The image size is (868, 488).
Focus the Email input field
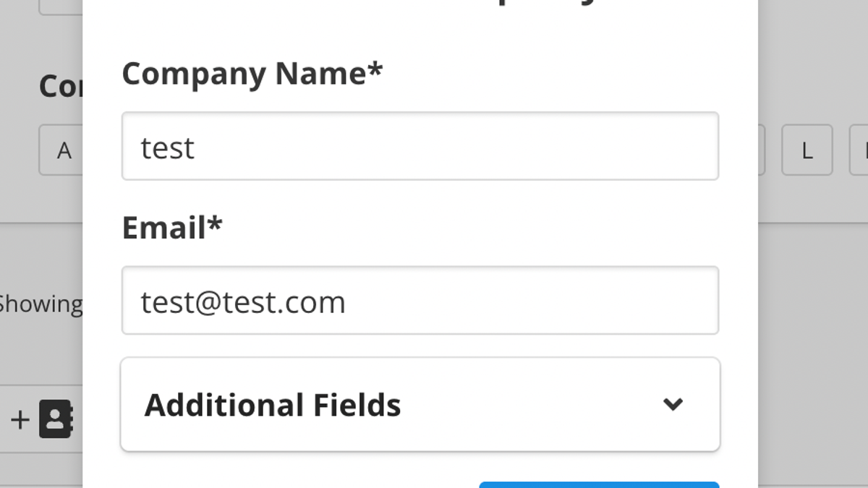(x=420, y=300)
